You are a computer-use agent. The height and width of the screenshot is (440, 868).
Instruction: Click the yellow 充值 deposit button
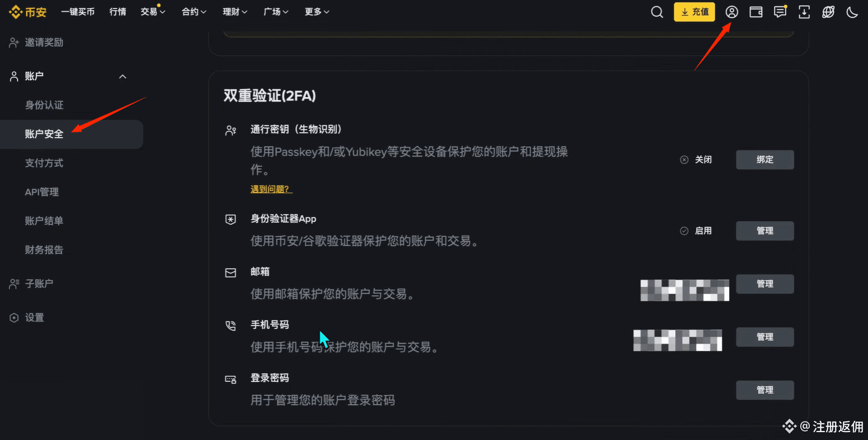pyautogui.click(x=694, y=11)
